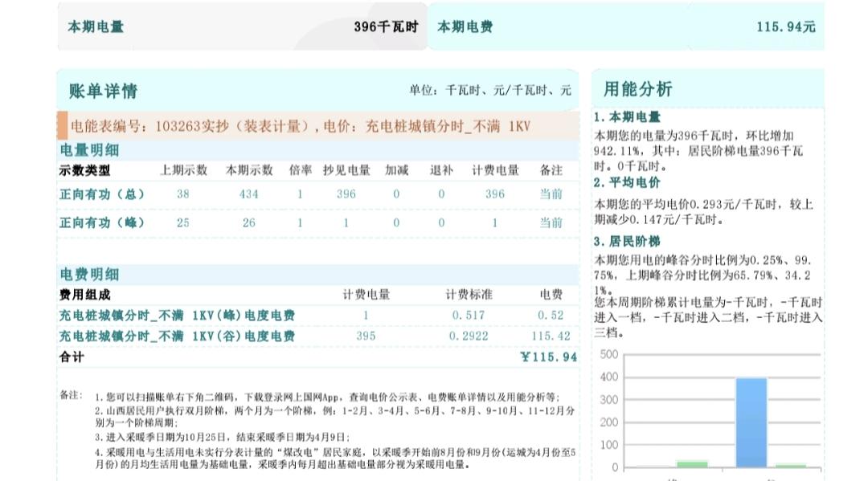868x481 pixels.
Task: Click the 3.居民阶梯 analysis heading
Action: click(627, 242)
